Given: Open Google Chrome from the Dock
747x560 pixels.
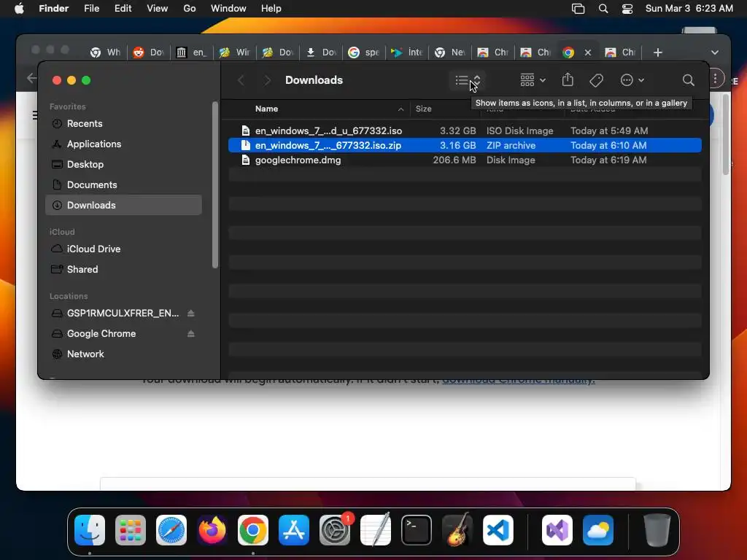Looking at the screenshot, I should tap(253, 530).
